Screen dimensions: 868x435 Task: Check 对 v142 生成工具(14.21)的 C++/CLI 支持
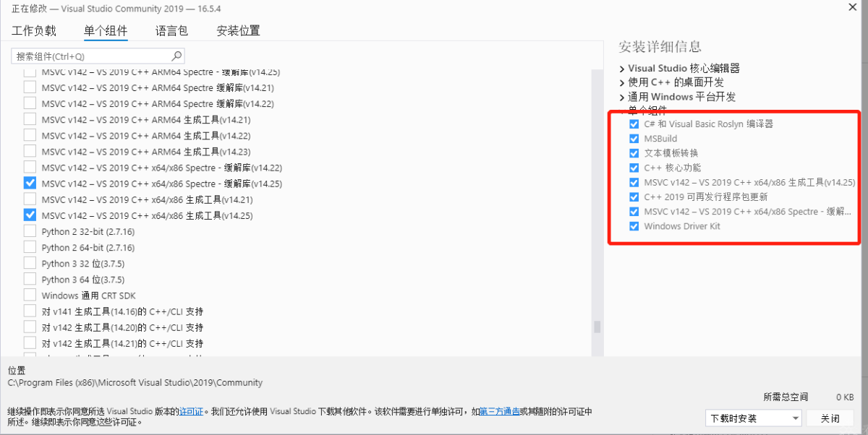pos(30,343)
